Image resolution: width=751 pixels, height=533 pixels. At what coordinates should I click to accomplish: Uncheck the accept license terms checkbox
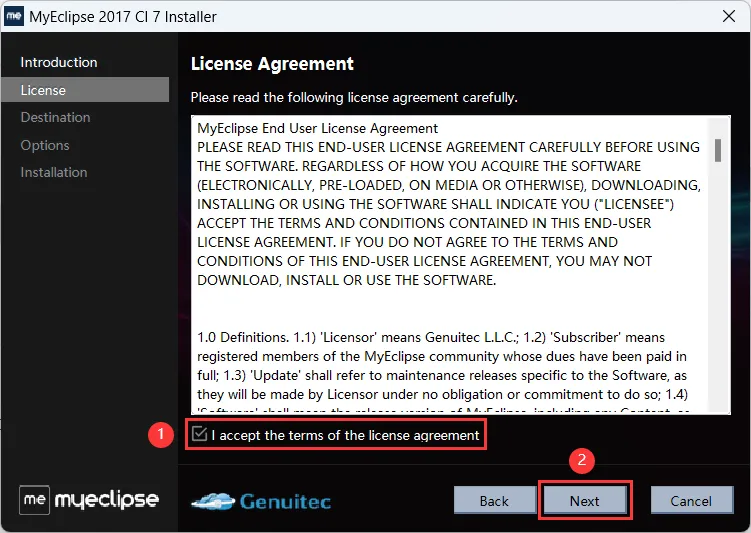coord(199,434)
